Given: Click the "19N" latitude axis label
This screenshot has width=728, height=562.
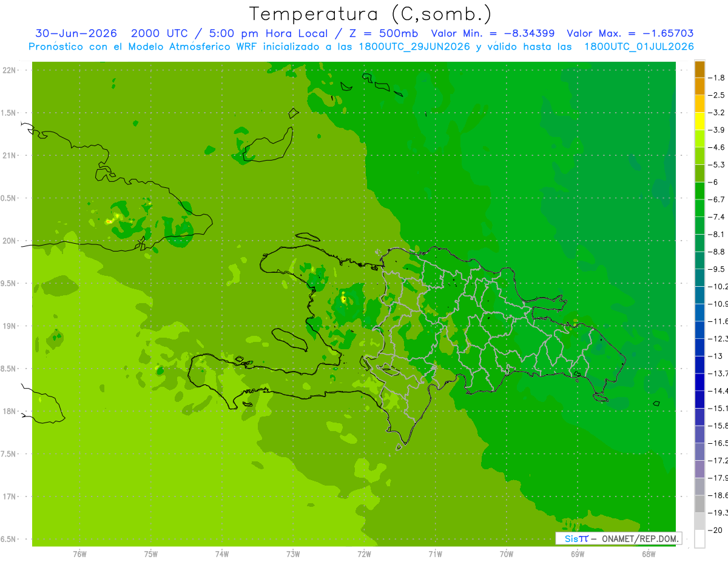Looking at the screenshot, I should 10,326.
